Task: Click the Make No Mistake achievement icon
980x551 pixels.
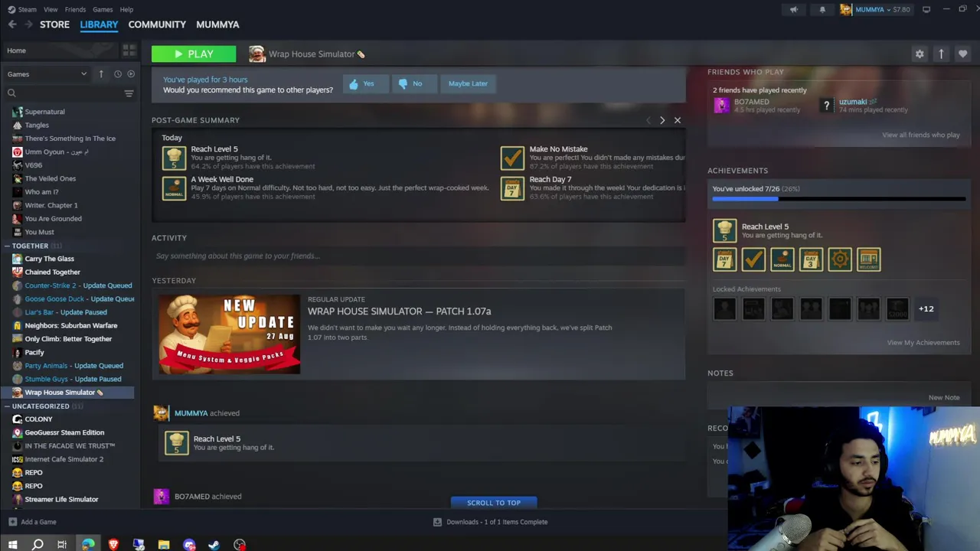Action: tap(512, 158)
